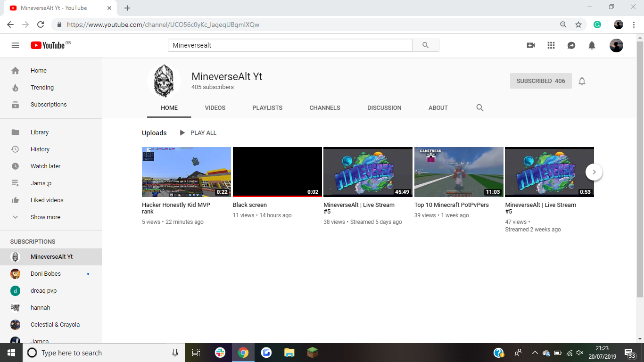Viewport: 644px width, 362px height.
Task: Open Subscriptions in the sidebar
Action: (51, 105)
